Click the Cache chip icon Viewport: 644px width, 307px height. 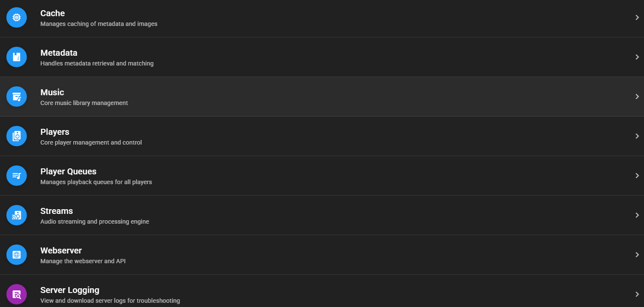click(17, 17)
